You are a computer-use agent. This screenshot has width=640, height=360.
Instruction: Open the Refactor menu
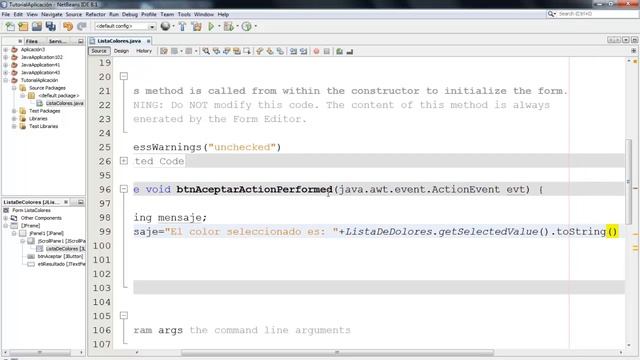(x=96, y=14)
